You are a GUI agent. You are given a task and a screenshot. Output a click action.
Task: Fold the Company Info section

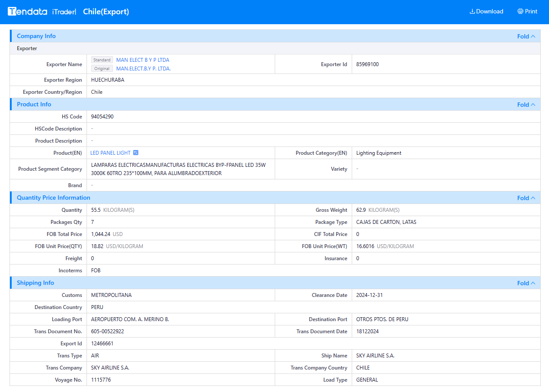[x=526, y=36]
